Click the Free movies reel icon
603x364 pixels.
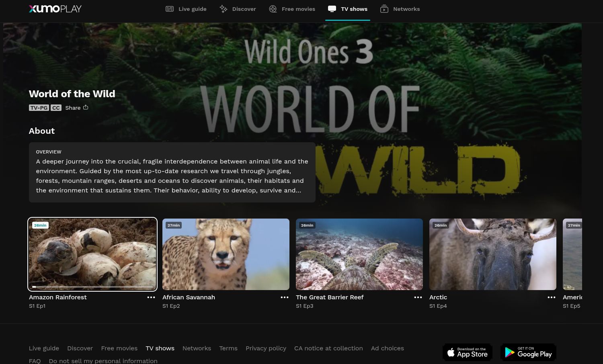pyautogui.click(x=273, y=9)
